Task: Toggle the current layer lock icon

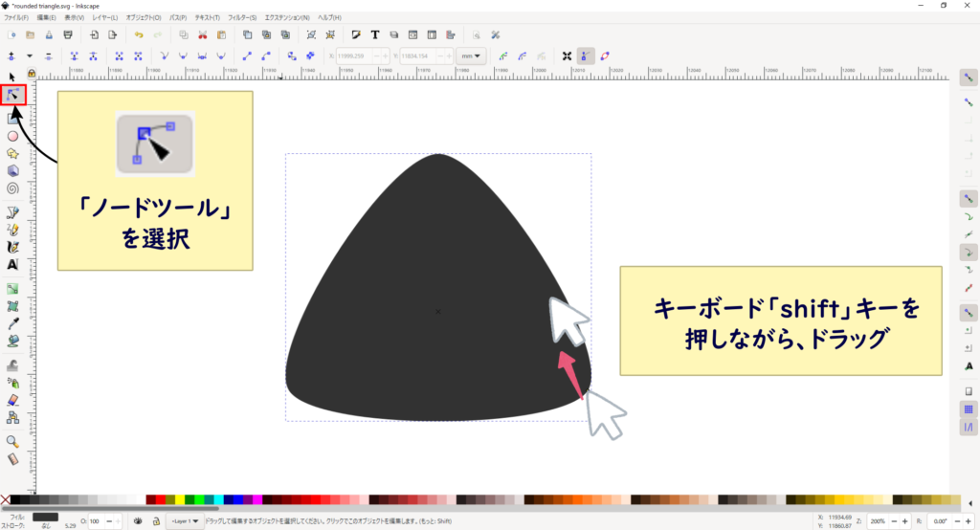Action: click(x=155, y=521)
